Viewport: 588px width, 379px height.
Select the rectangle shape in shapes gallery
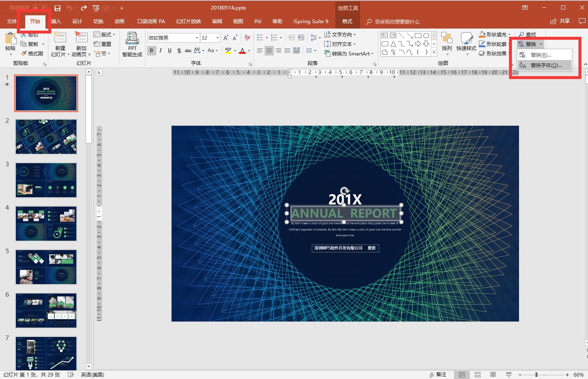pyautogui.click(x=418, y=36)
